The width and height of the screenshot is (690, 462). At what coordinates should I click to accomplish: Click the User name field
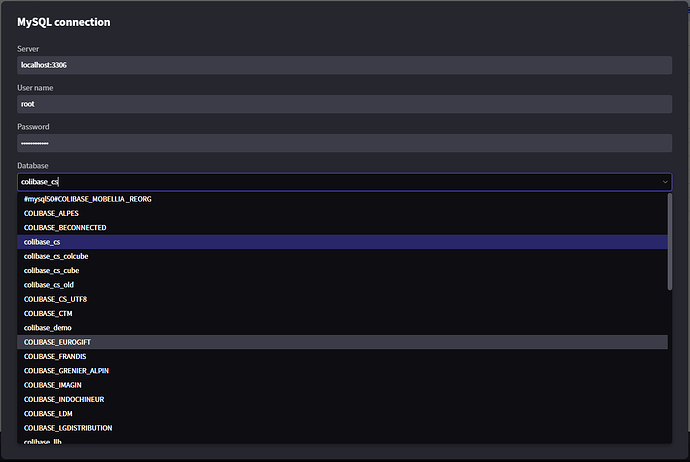click(344, 104)
